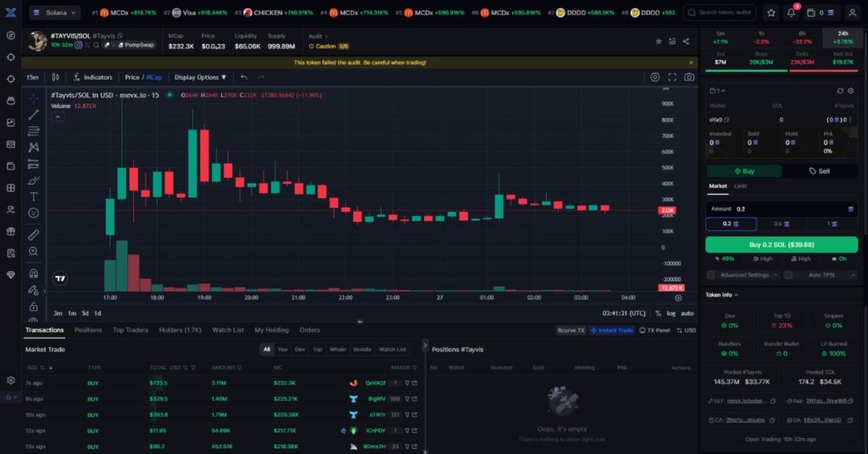868x454 pixels.
Task: Switch to the Positions tab
Action: pyautogui.click(x=88, y=330)
